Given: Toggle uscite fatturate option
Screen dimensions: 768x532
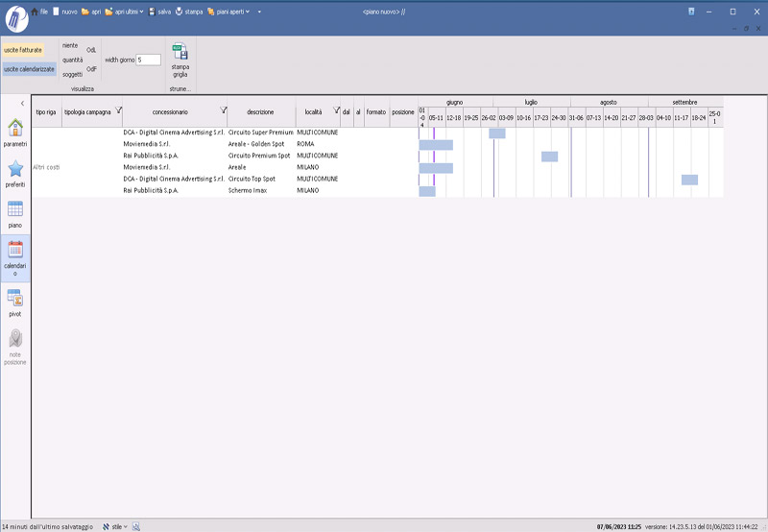Looking at the screenshot, I should click(x=22, y=49).
